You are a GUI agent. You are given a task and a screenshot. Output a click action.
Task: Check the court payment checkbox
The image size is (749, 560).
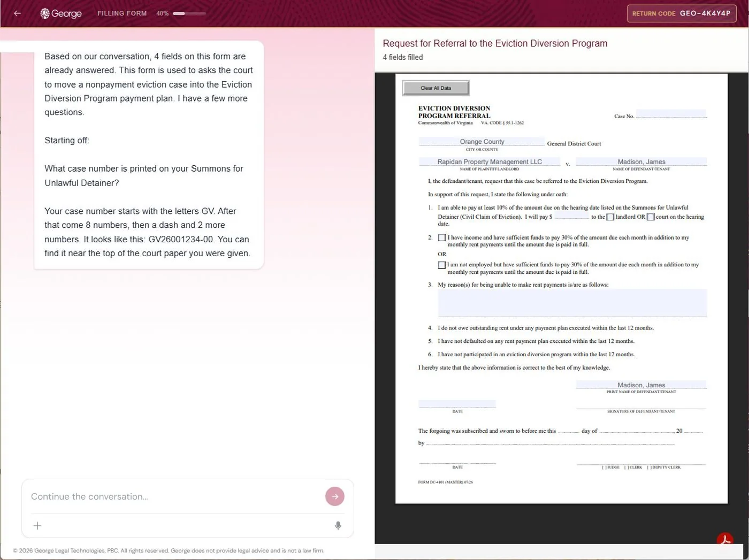click(x=651, y=217)
